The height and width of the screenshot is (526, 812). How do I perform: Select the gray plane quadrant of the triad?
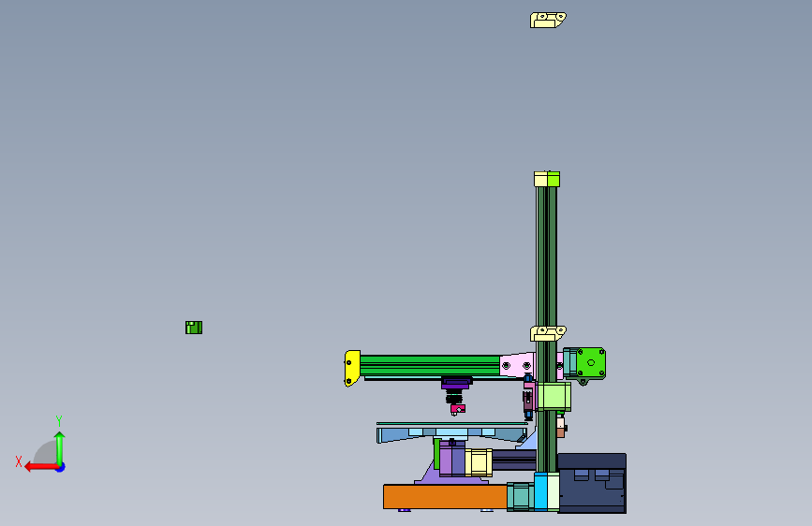[x=47, y=453]
